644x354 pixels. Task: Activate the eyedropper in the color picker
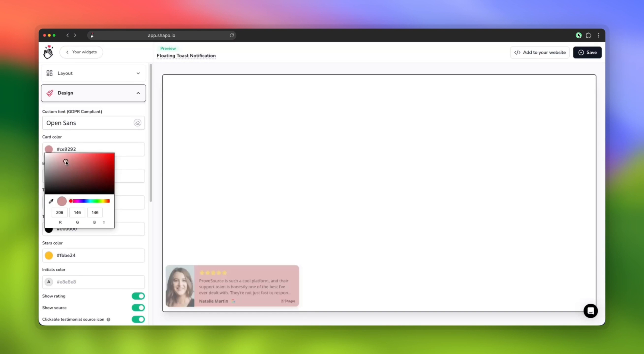[51, 201]
